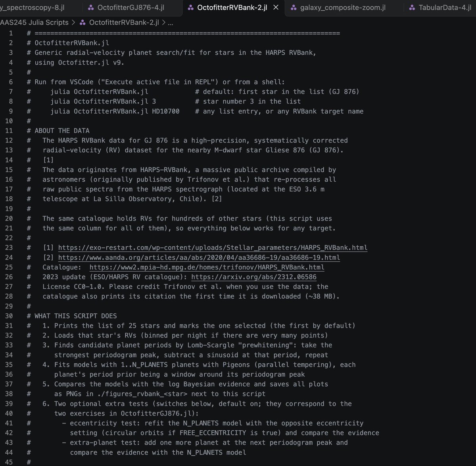The image size is (476, 466).
Task: Click the 'using Octofitter.jl v9.' comment
Action: tap(79, 62)
